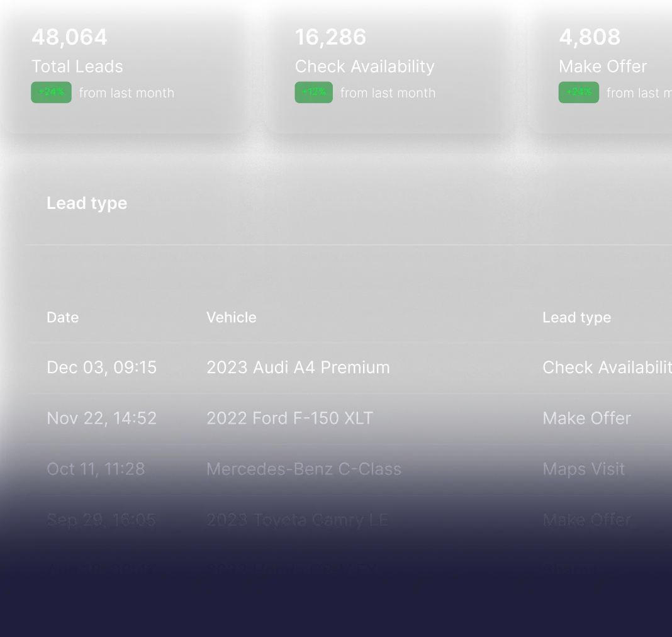
Task: Click the +24% badge under Make Offer
Action: 578,93
